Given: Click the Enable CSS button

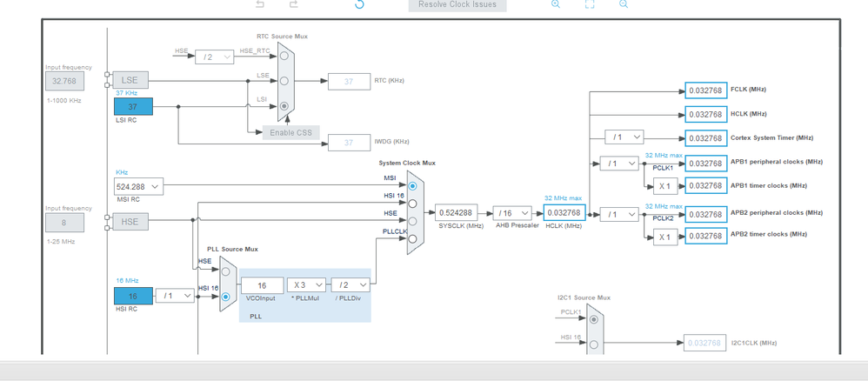Looking at the screenshot, I should click(291, 132).
